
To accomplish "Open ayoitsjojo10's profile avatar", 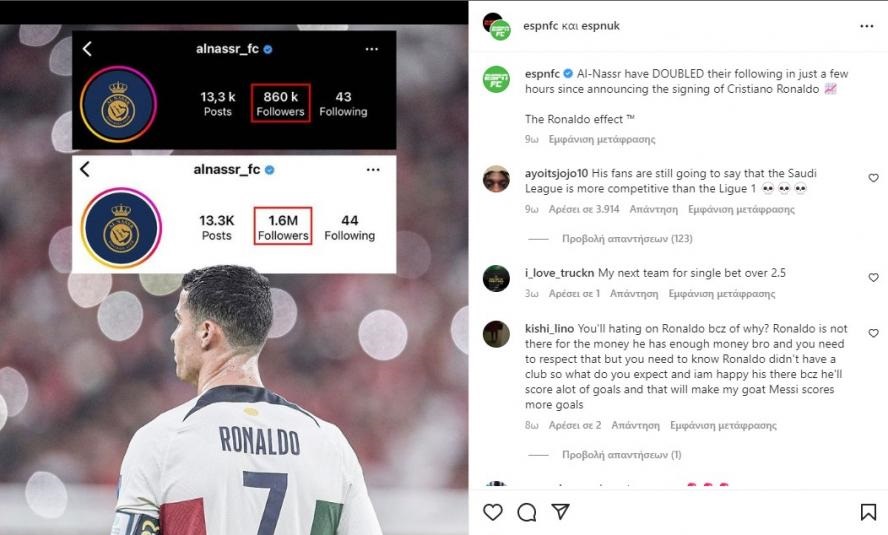I will point(496,179).
